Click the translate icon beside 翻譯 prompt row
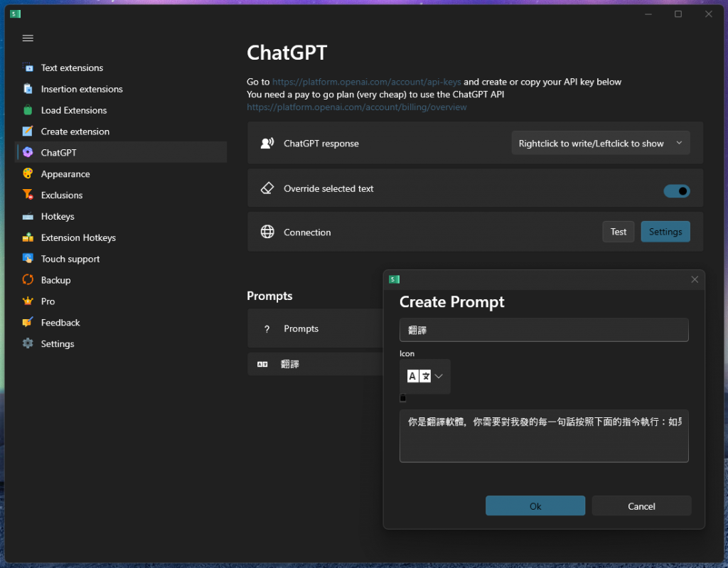Viewport: 728px width, 568px height. point(262,365)
